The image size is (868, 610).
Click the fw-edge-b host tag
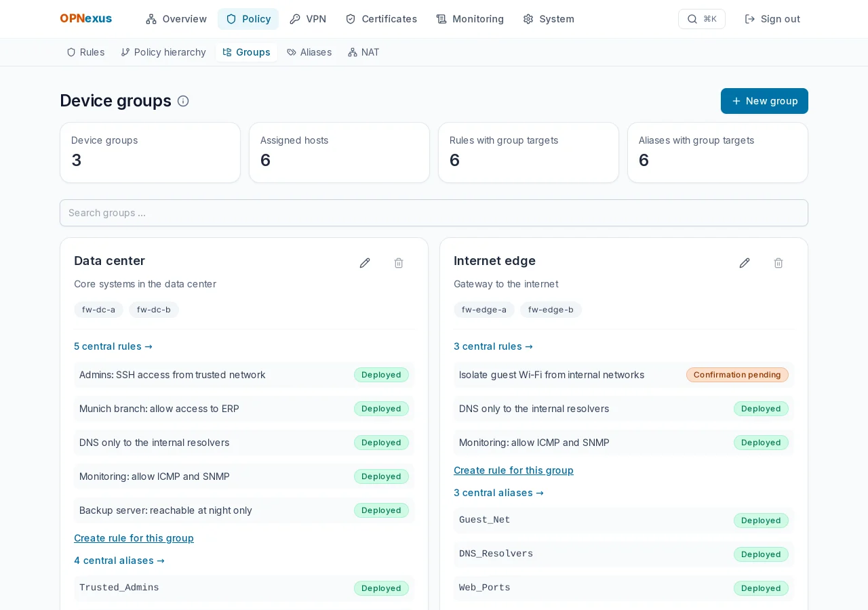[x=551, y=310]
